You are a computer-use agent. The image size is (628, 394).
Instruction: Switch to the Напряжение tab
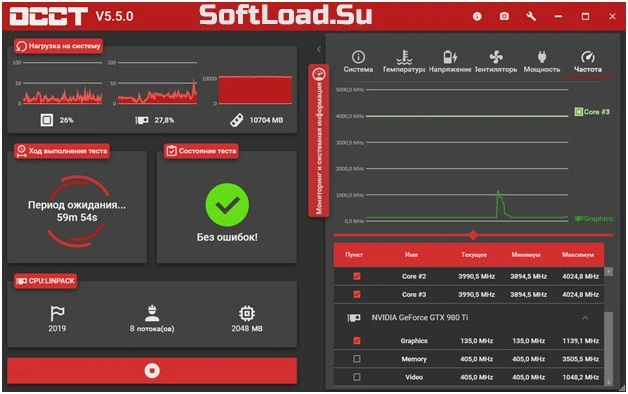450,61
